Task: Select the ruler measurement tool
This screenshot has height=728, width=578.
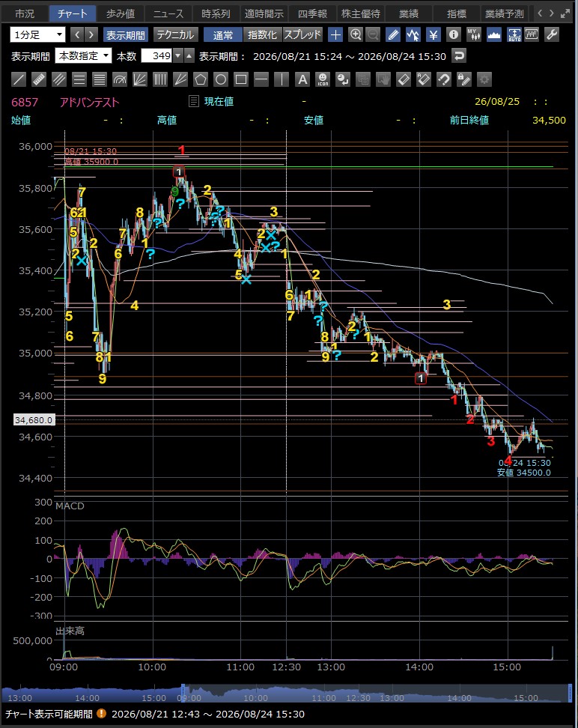Action: pos(39,79)
